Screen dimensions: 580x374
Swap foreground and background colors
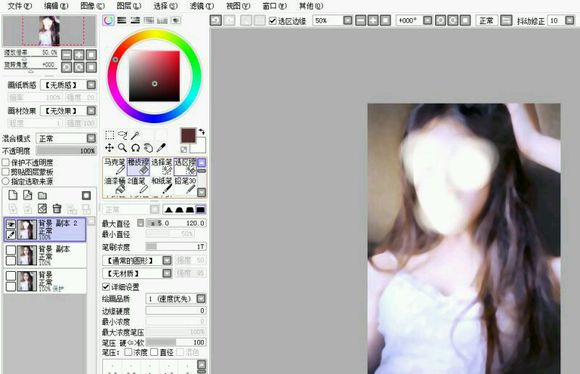[x=202, y=132]
